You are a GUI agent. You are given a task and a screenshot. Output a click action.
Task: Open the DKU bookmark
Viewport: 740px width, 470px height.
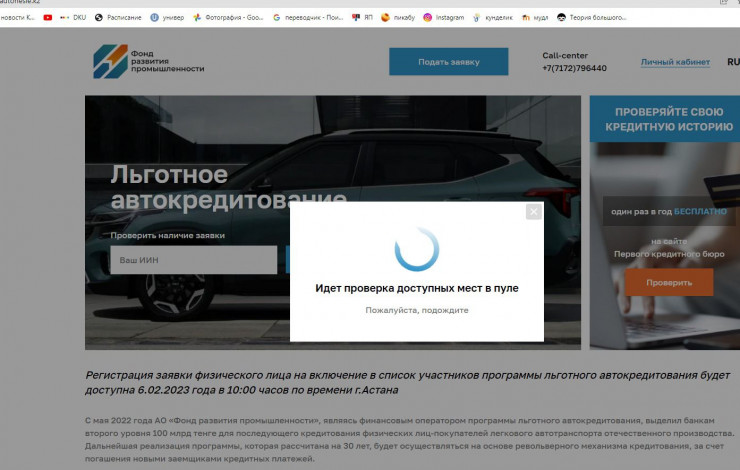[74, 17]
